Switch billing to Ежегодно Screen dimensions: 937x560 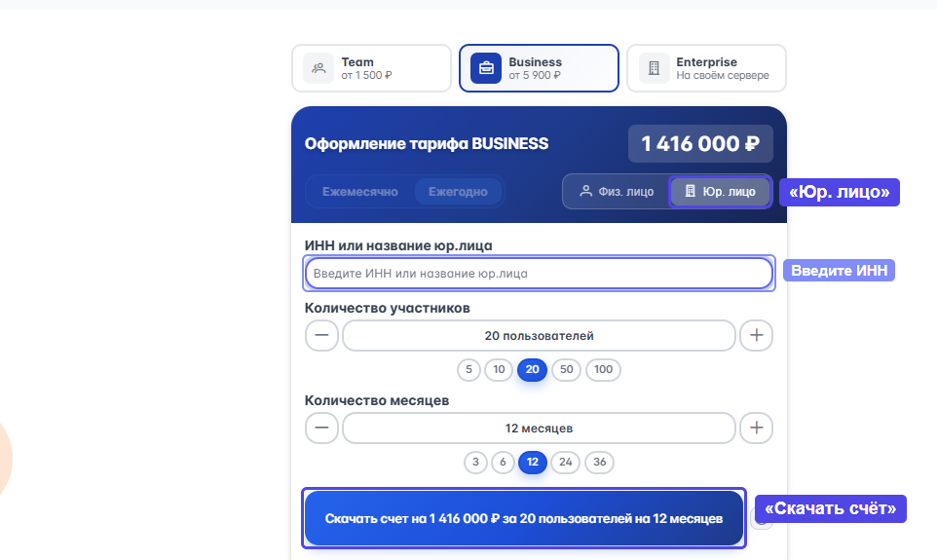458,192
